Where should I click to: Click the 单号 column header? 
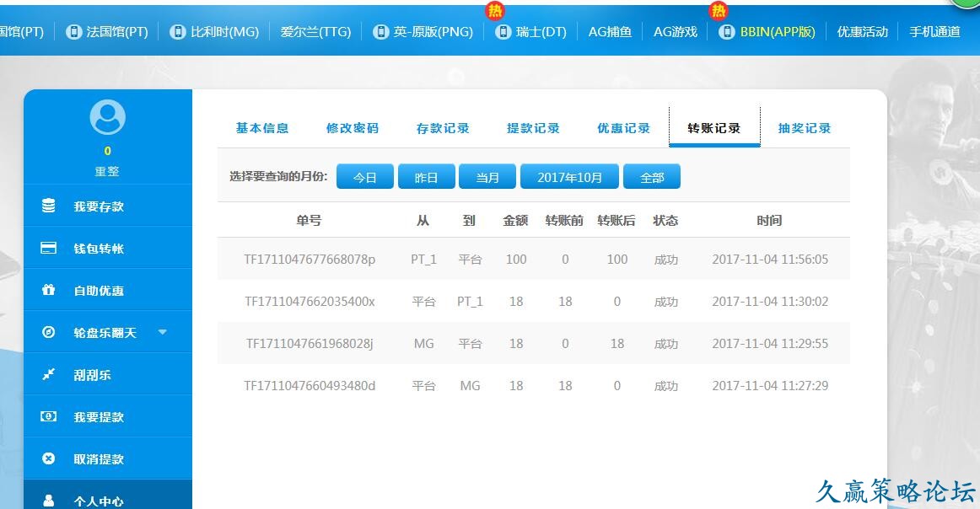(309, 221)
